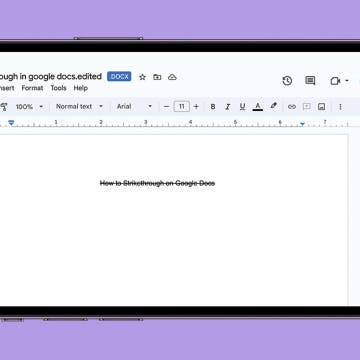The image size is (360, 360).
Task: Open the Format menu
Action: tap(32, 88)
